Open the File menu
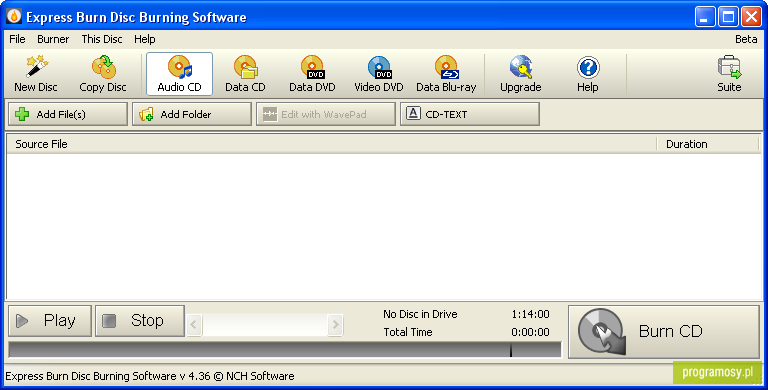768x390 pixels. [17, 39]
